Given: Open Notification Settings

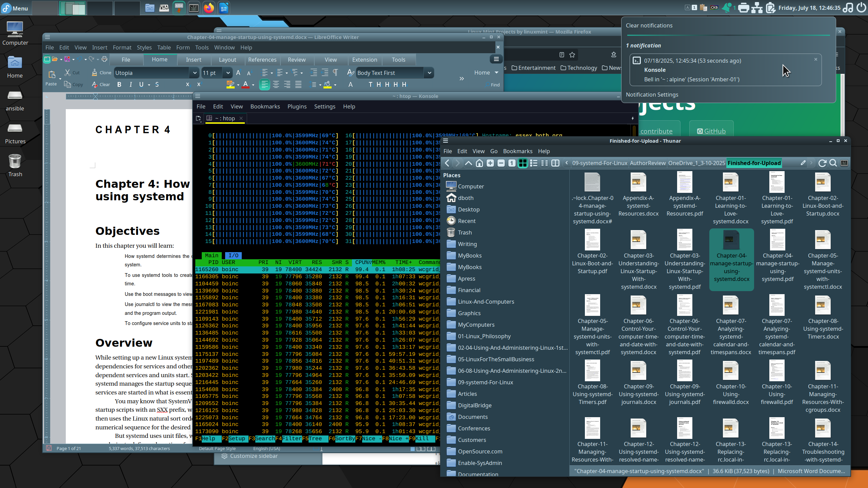Looking at the screenshot, I should 652,95.
